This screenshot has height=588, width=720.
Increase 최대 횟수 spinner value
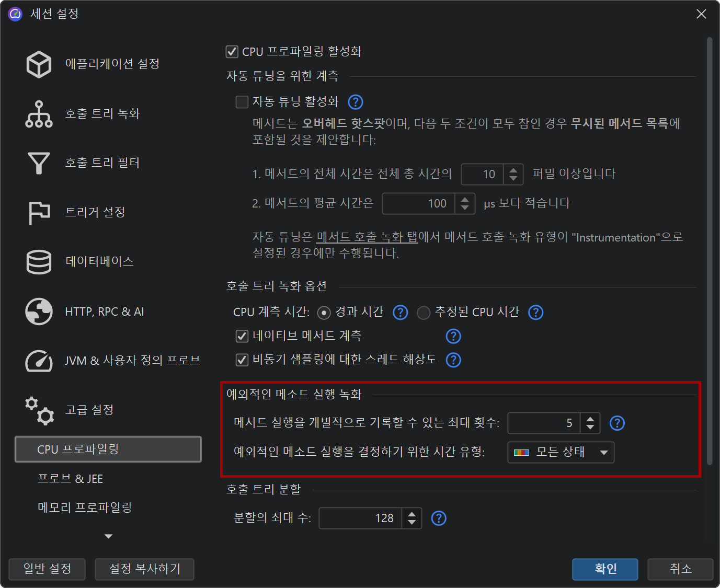pyautogui.click(x=590, y=418)
